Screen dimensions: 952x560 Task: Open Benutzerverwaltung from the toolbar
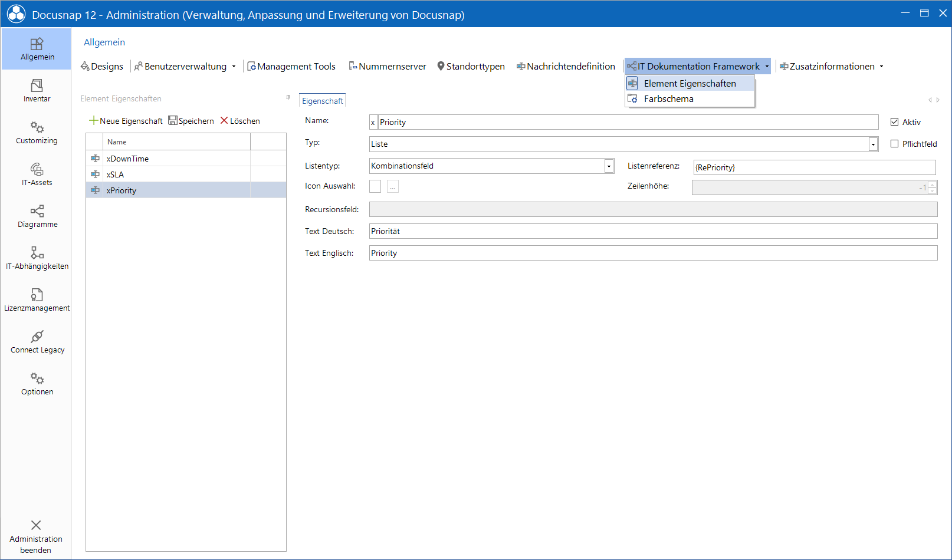pos(180,67)
